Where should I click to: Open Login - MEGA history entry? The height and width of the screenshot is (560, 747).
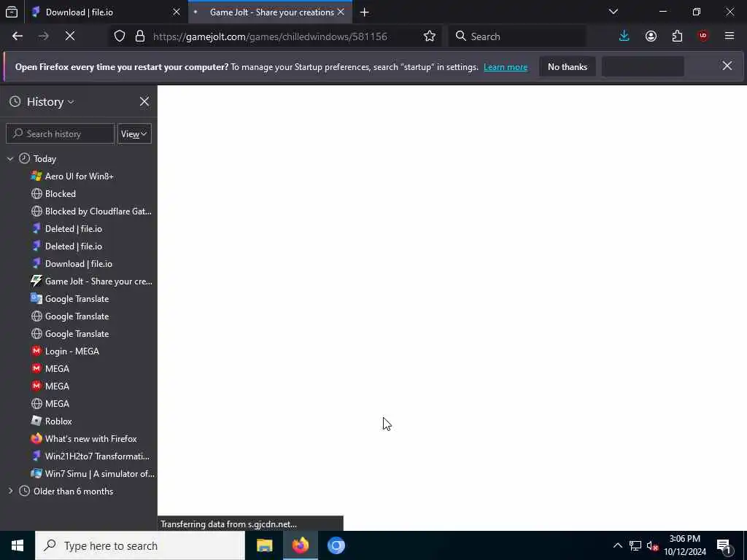(x=71, y=351)
